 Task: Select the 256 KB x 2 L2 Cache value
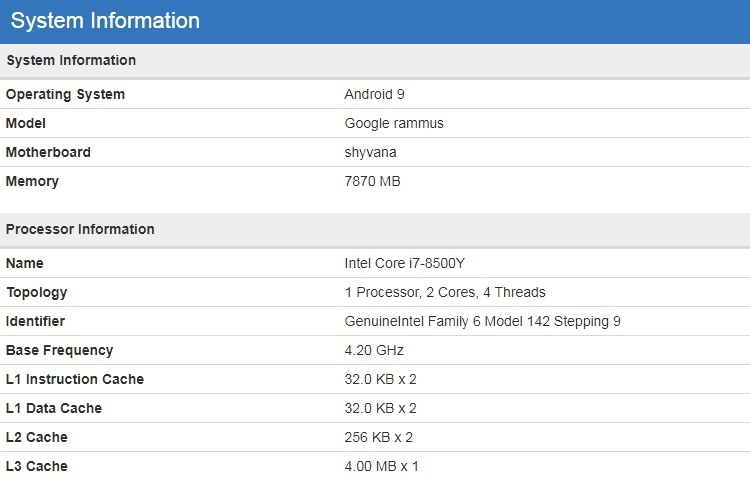379,438
